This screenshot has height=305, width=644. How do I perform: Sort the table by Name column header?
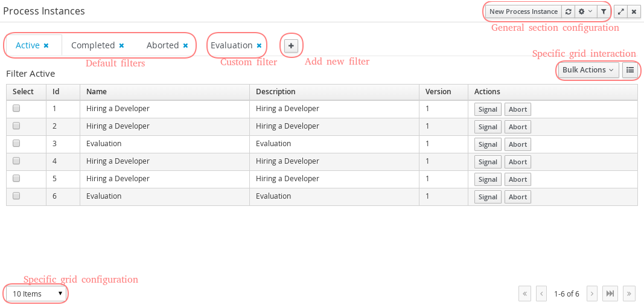pos(97,92)
